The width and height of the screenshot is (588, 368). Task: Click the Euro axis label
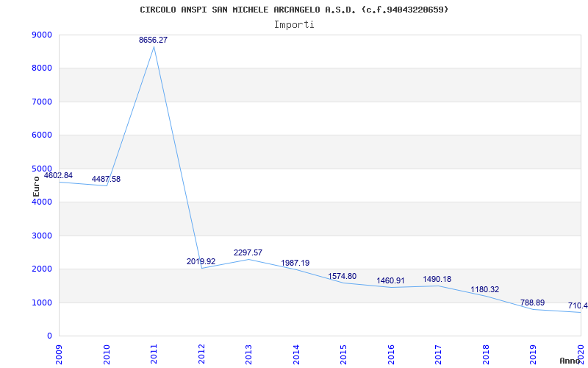click(36, 187)
